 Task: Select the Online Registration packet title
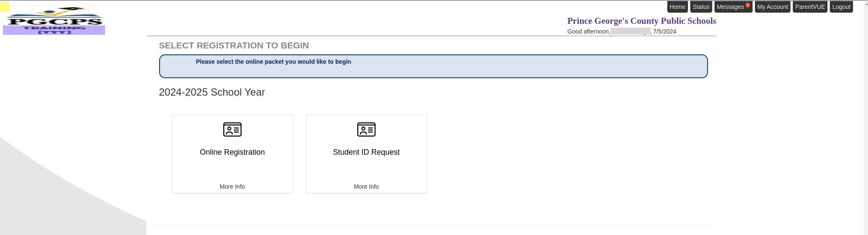232,152
